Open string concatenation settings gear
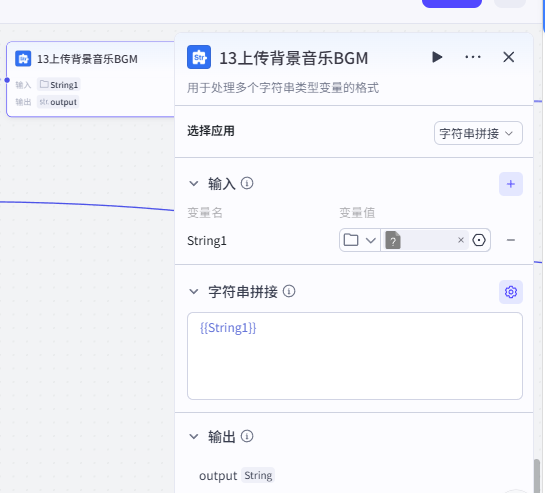This screenshot has height=493, width=545. point(511,292)
